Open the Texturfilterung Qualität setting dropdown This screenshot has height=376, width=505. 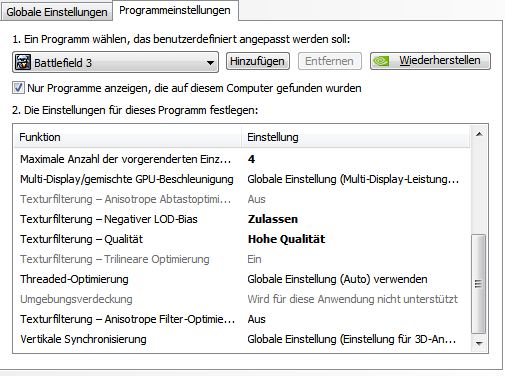355,239
